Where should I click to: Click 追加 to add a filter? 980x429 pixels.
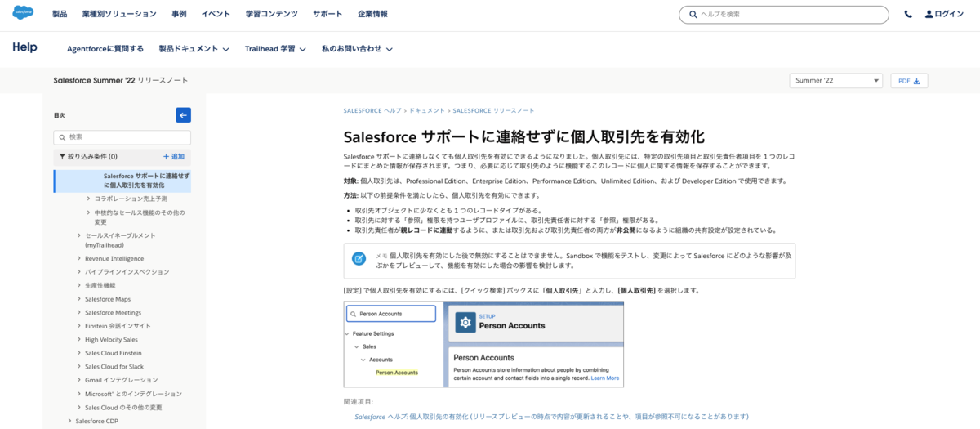[174, 156]
